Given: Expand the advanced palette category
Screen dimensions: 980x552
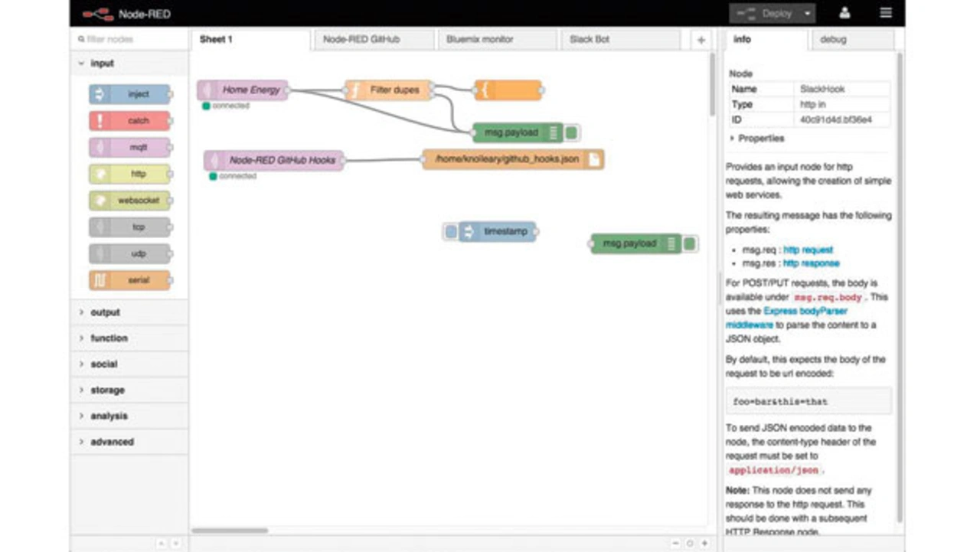Looking at the screenshot, I should 129,442.
